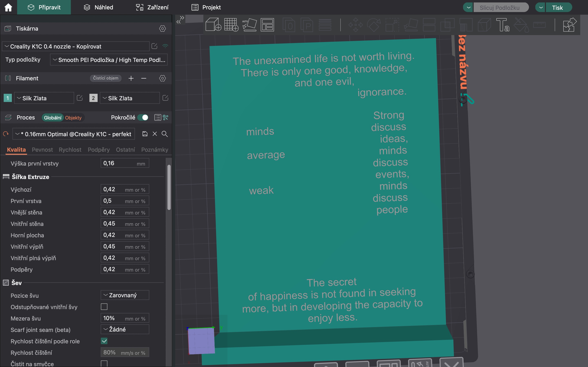The height and width of the screenshot is (367, 588).
Task: Click the Čistící objem button
Action: tap(105, 78)
